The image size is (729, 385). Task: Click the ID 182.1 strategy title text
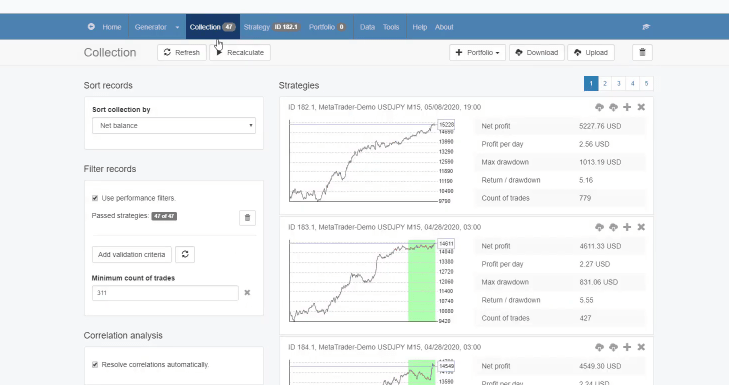click(x=384, y=107)
